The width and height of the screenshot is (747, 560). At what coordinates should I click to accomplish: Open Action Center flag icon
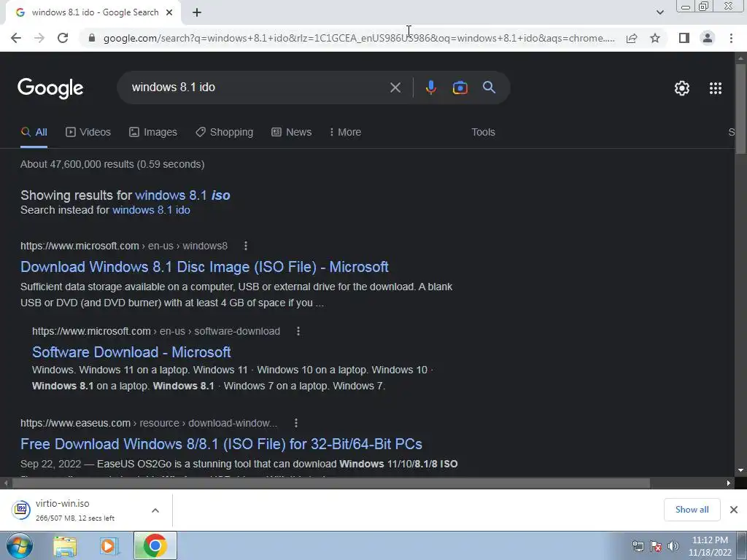pos(656,546)
